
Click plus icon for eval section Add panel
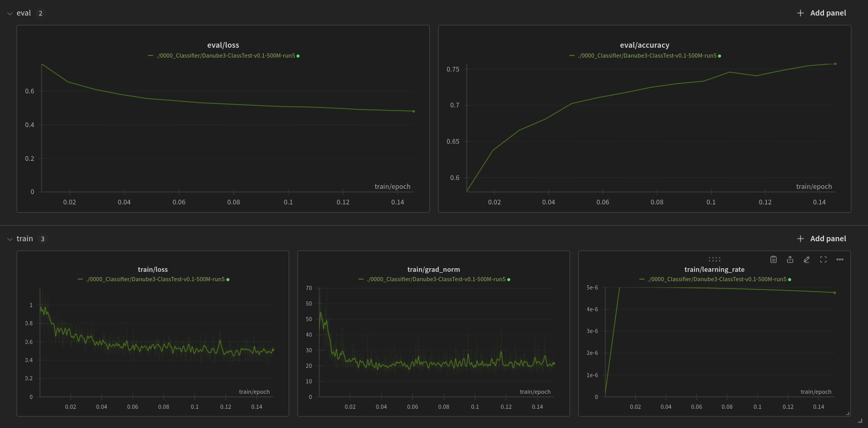(801, 13)
